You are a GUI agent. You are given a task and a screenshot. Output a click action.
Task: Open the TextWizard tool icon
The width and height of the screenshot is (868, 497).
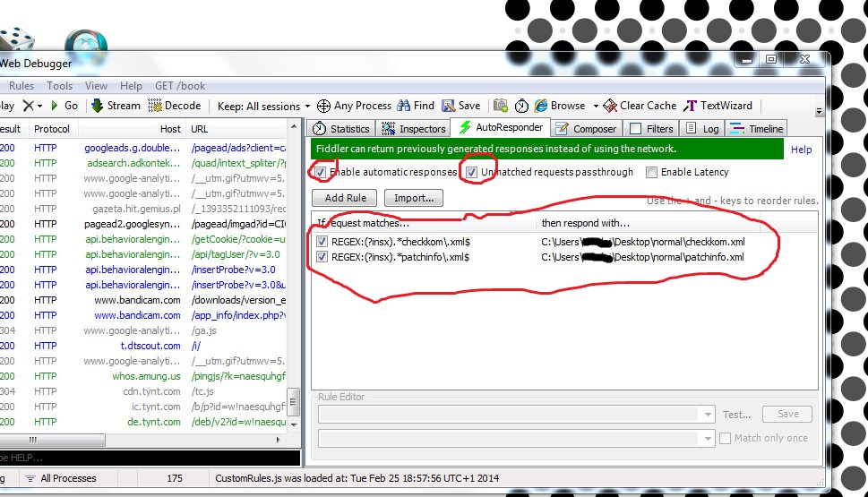point(691,105)
